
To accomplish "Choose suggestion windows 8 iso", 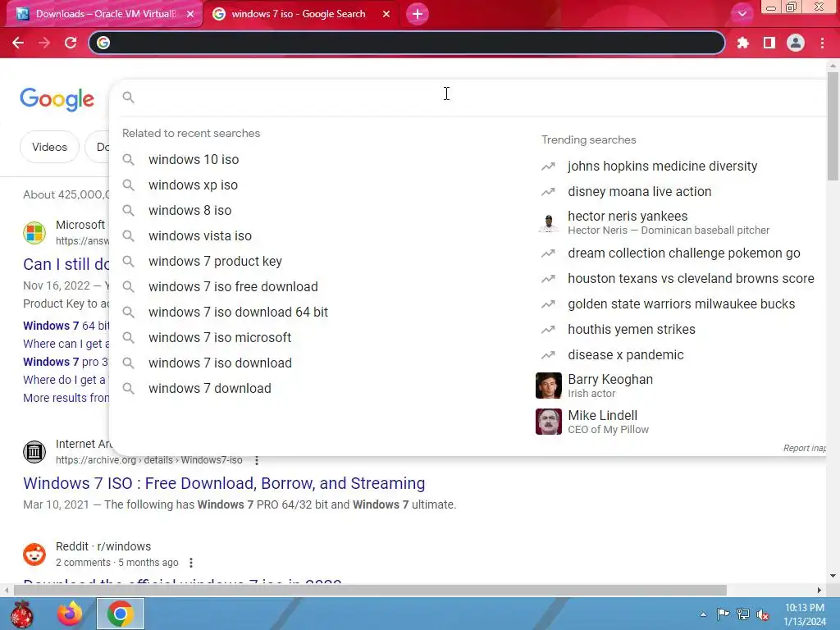I will click(x=189, y=211).
